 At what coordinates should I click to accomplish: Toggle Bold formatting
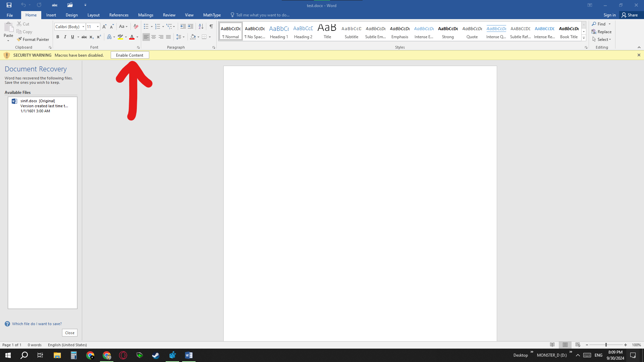[x=58, y=37]
